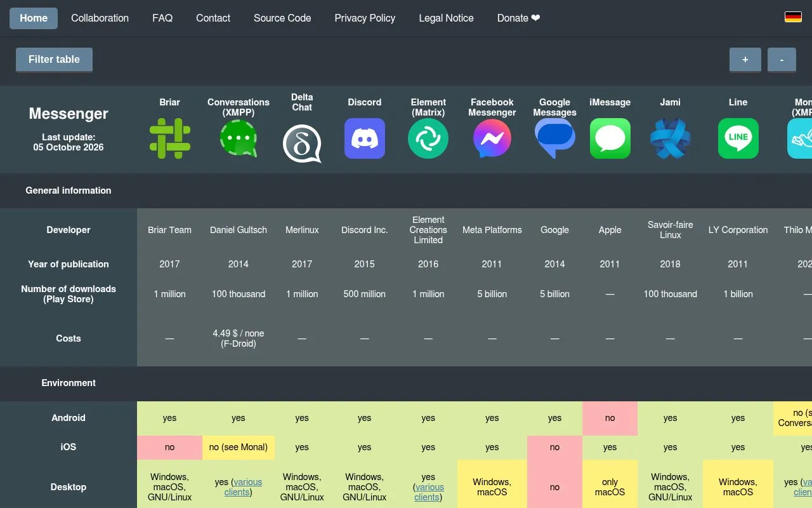Click the 'Last update: 05 Octobre 2026' text
This screenshot has width=812, height=508.
69,142
